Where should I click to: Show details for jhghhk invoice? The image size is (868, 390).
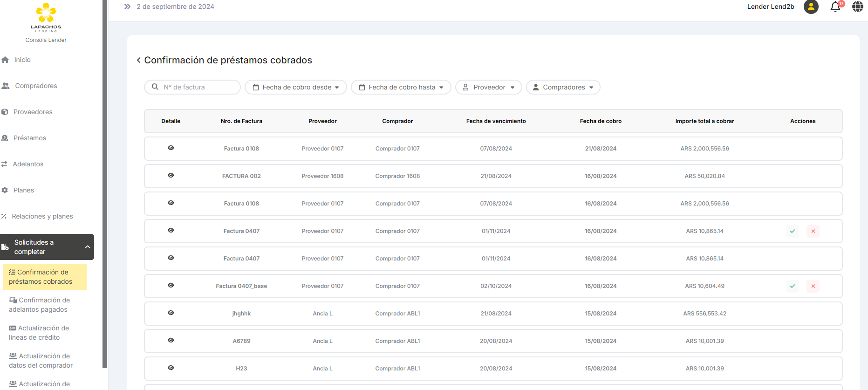[x=171, y=313]
